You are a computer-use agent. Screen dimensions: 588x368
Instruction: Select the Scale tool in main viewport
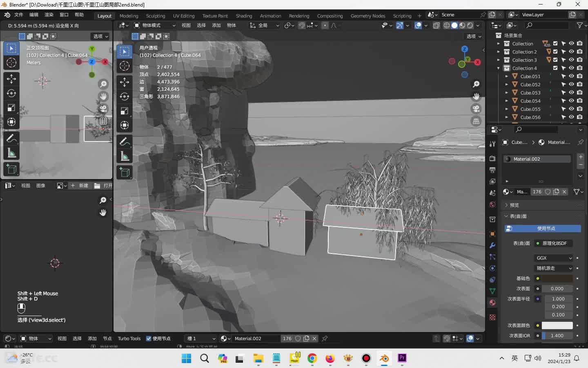point(125,111)
